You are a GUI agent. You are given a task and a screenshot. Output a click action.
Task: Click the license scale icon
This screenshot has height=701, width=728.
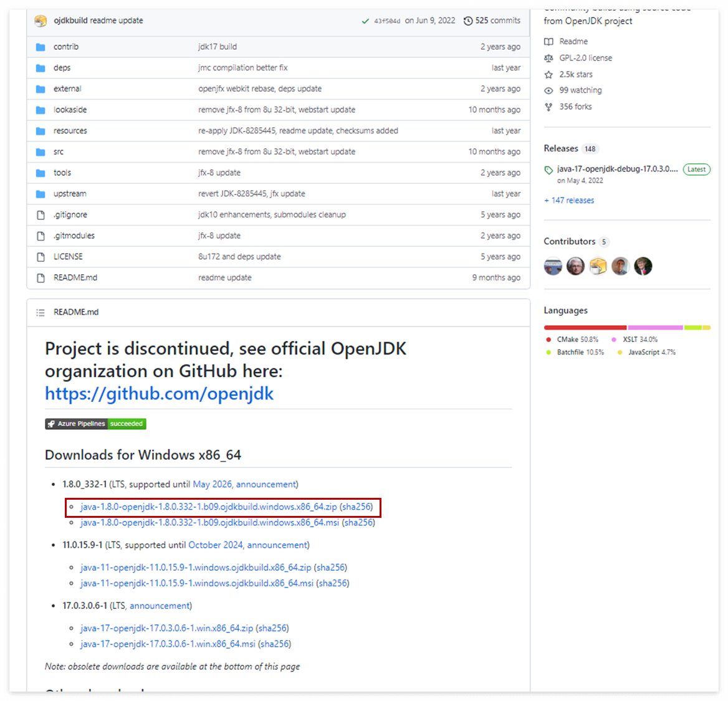pyautogui.click(x=548, y=58)
